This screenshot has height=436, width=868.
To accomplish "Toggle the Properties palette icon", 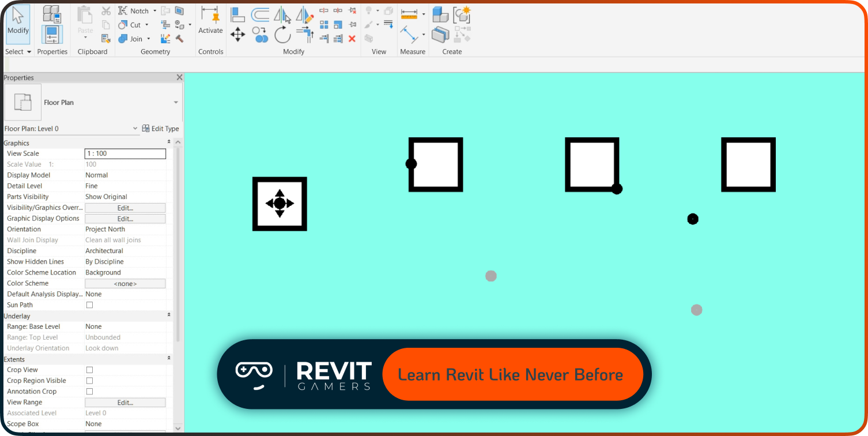I will pyautogui.click(x=52, y=35).
